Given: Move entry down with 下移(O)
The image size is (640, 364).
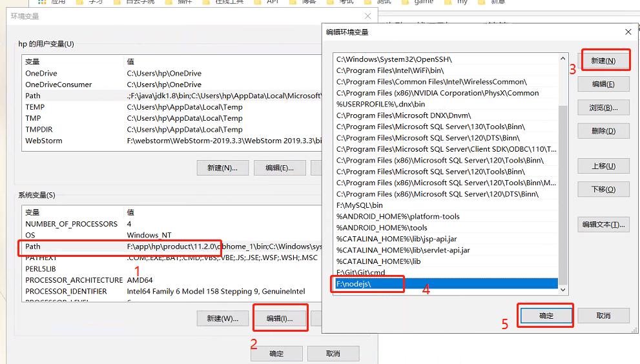Looking at the screenshot, I should pyautogui.click(x=603, y=189).
